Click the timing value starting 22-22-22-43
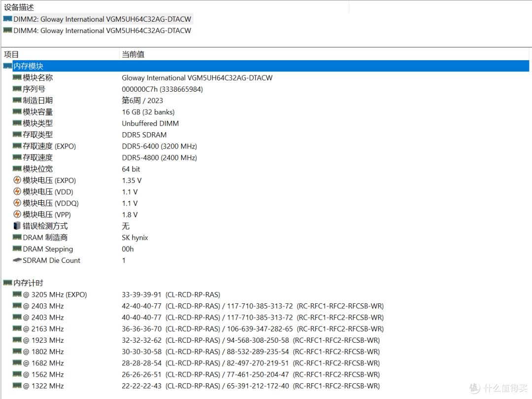This screenshot has width=532, height=399. pyautogui.click(x=251, y=386)
